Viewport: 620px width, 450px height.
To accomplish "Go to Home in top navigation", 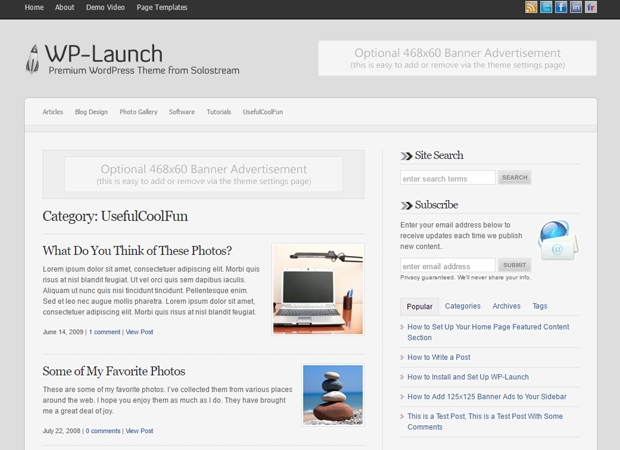I will 34,7.
